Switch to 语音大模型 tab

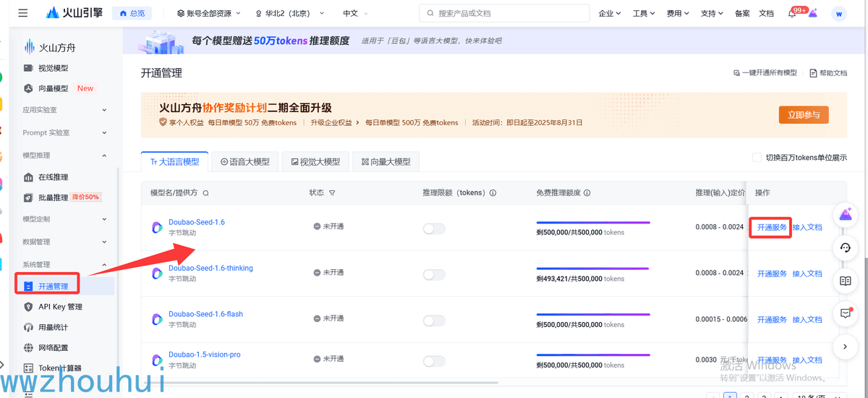point(244,161)
